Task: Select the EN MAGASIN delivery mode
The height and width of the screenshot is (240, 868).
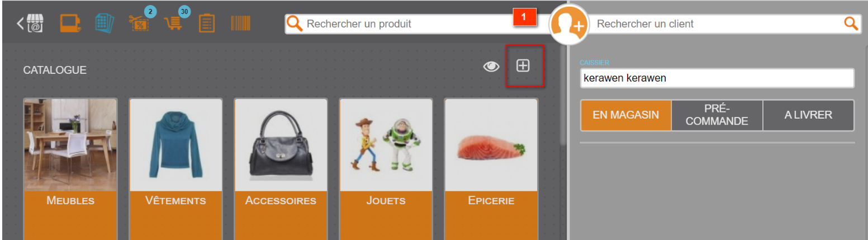Action: click(x=626, y=115)
